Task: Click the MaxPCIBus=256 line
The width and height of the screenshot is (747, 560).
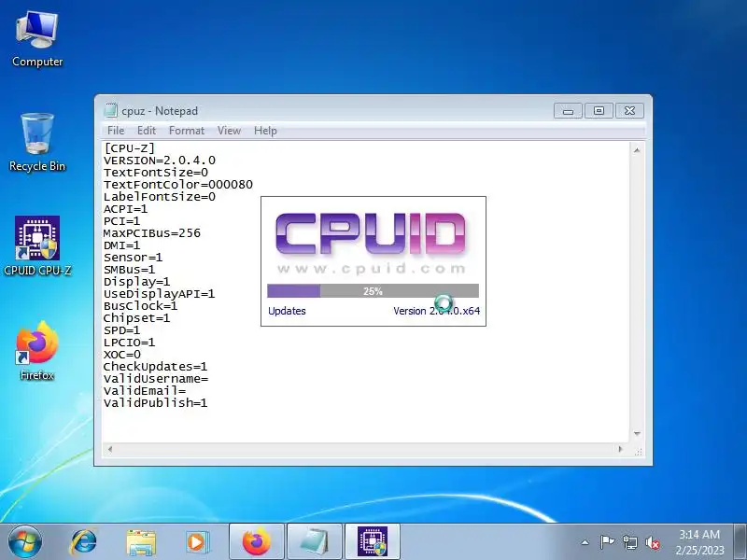Action: 152,233
